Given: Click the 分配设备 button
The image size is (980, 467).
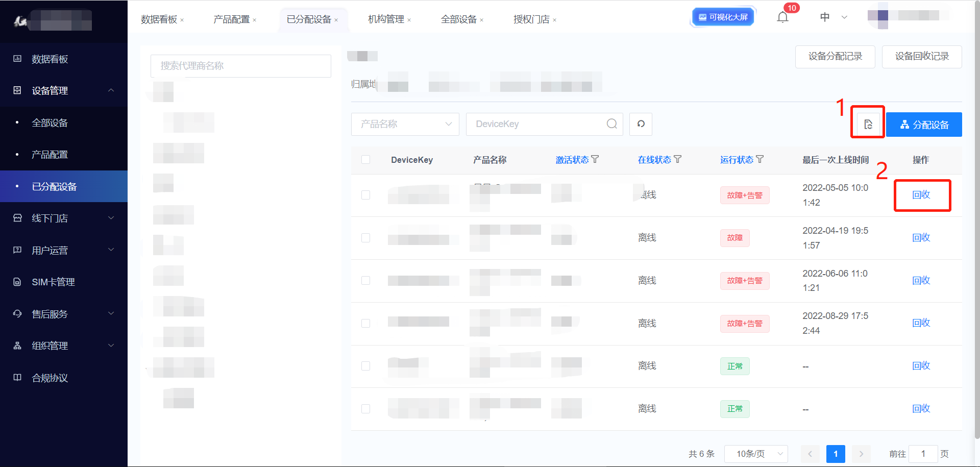Looking at the screenshot, I should 924,125.
